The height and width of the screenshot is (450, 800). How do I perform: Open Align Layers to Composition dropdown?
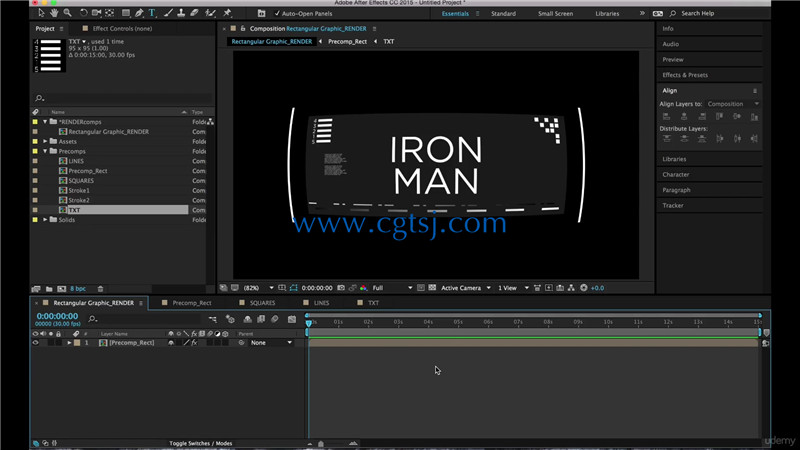click(733, 104)
